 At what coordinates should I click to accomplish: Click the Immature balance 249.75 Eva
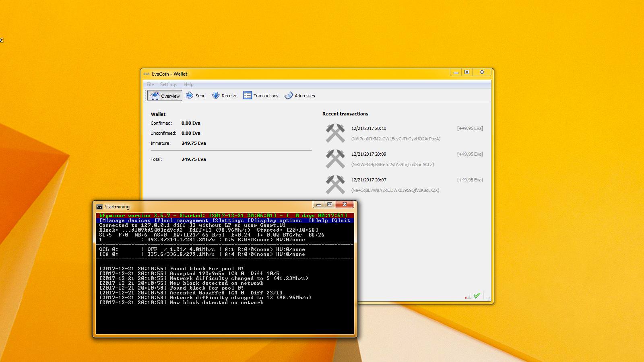point(194,144)
